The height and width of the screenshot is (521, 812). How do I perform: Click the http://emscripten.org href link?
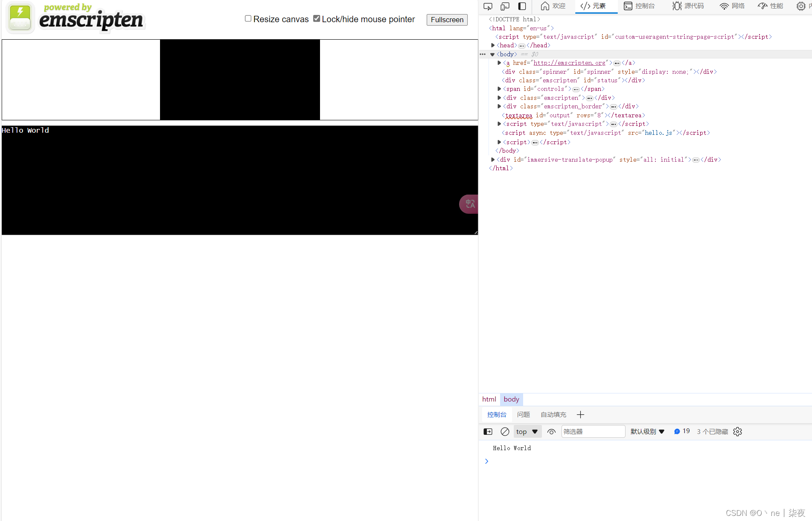[569, 63]
